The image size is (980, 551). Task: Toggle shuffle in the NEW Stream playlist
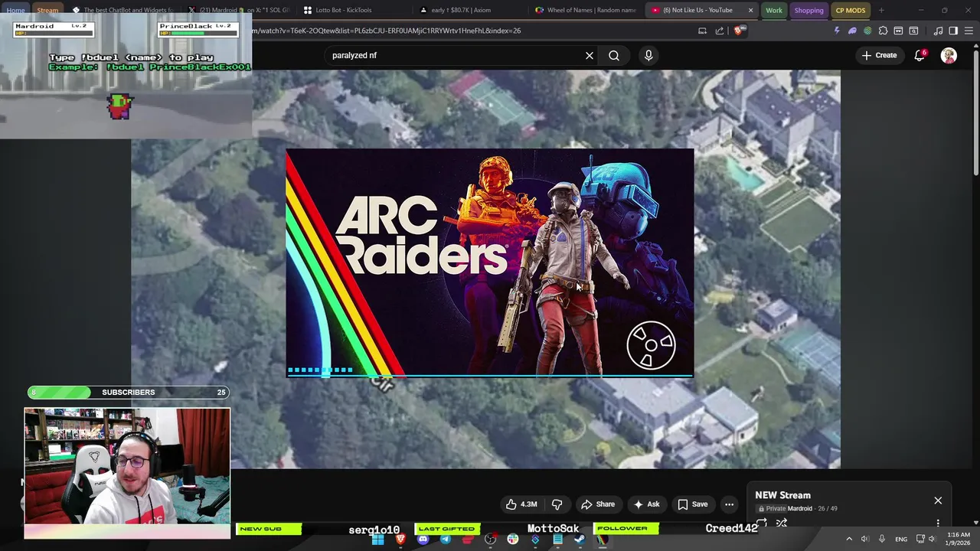point(782,523)
